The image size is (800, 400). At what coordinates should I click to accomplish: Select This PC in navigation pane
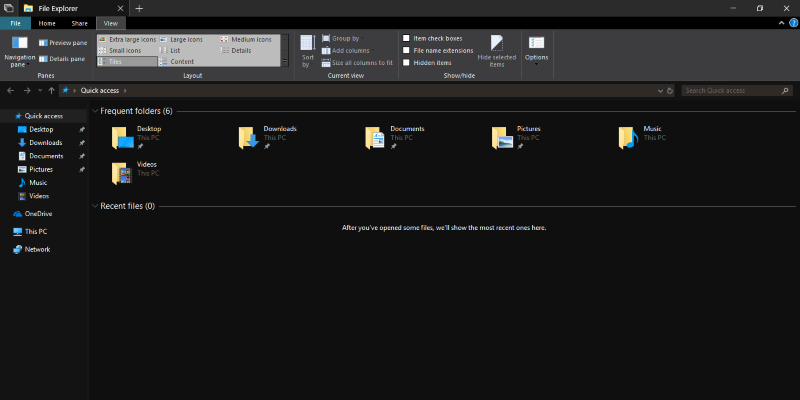35,231
